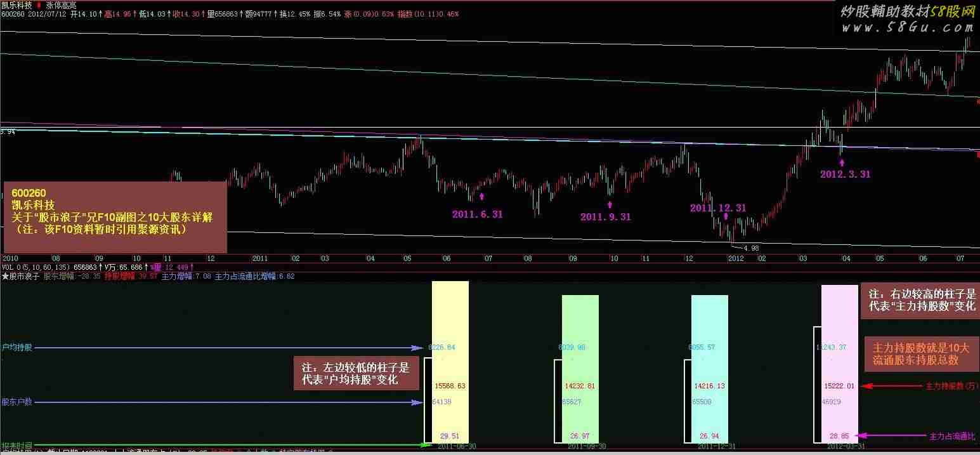This screenshot has width=980, height=455.
Task: Click the index value 指数(10.11)0.46%
Action: [428, 13]
